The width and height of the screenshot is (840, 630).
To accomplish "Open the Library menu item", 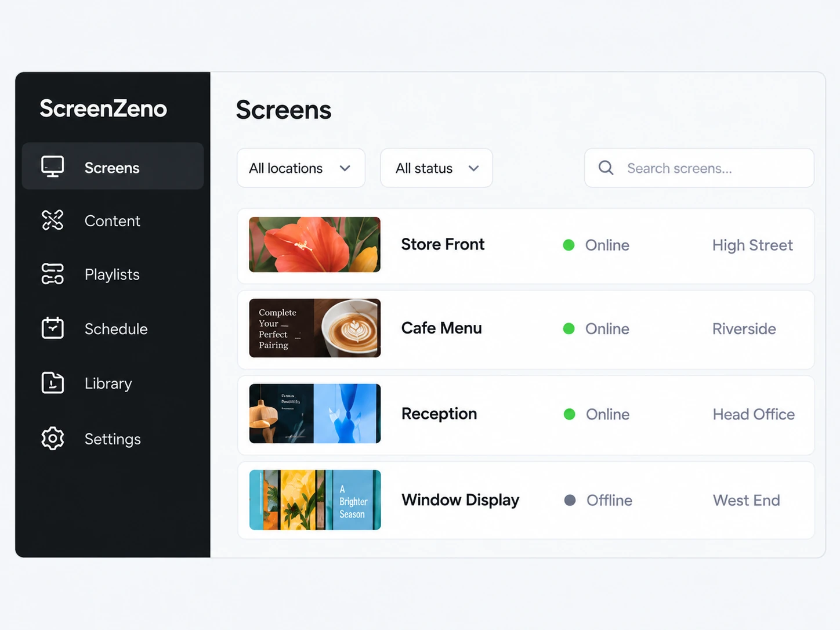I will tap(113, 383).
